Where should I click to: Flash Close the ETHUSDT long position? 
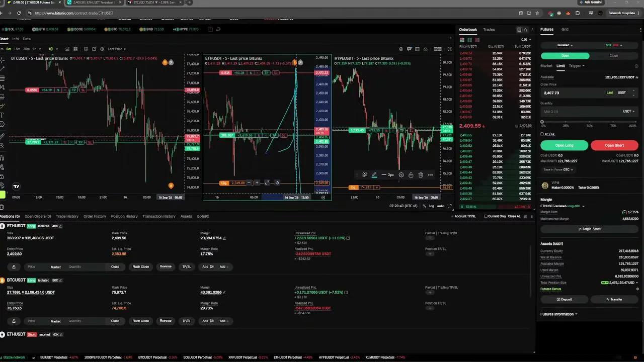coord(140,266)
